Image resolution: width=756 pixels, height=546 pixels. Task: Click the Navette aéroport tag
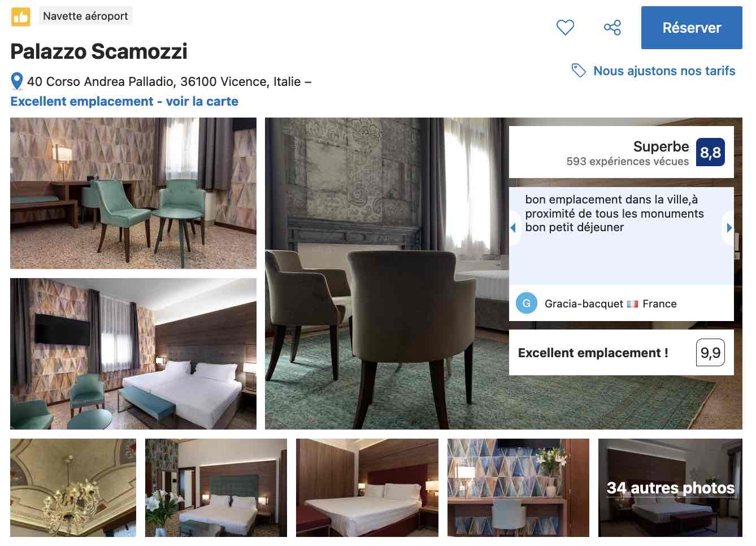click(85, 16)
